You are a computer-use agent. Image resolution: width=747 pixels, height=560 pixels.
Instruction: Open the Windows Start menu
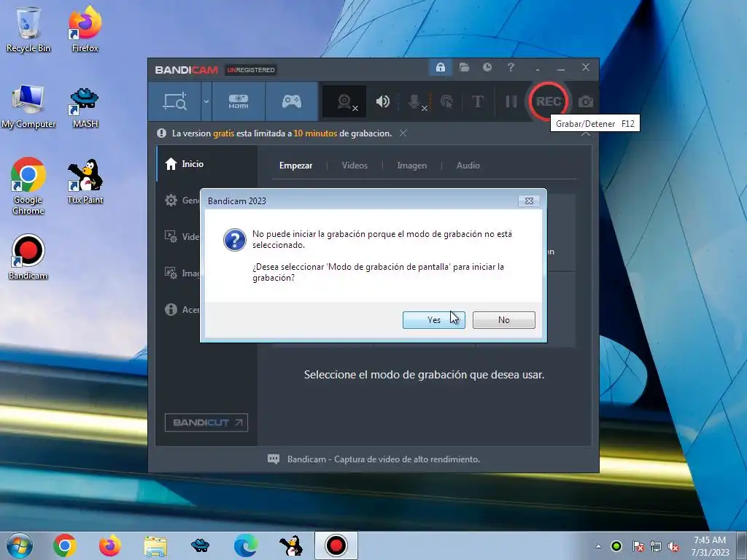(20, 545)
